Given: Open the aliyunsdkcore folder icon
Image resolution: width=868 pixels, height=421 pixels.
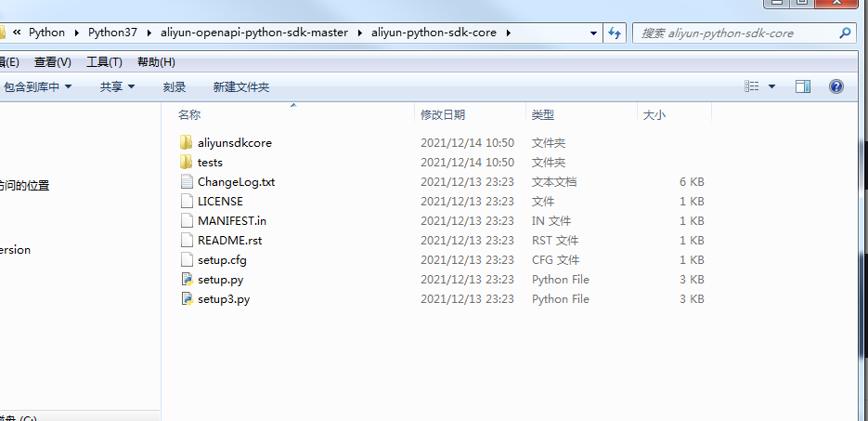Looking at the screenshot, I should [x=186, y=142].
